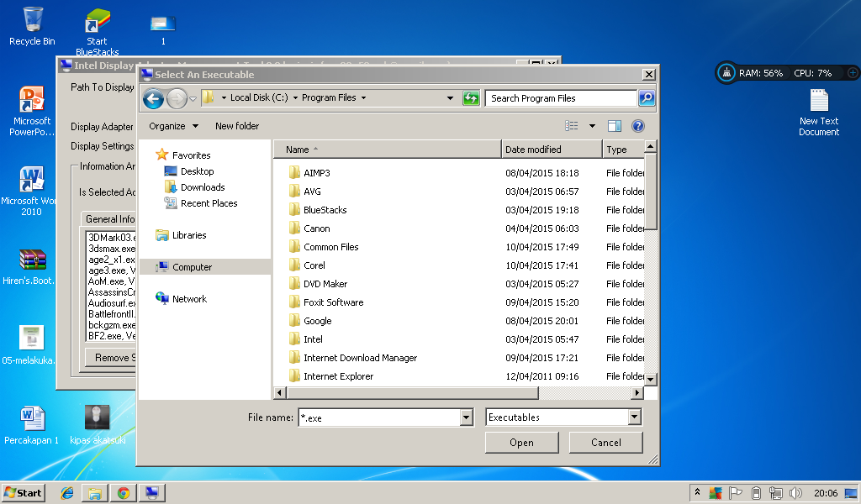Select AoM.exe entry in Intel Display list

(x=112, y=281)
